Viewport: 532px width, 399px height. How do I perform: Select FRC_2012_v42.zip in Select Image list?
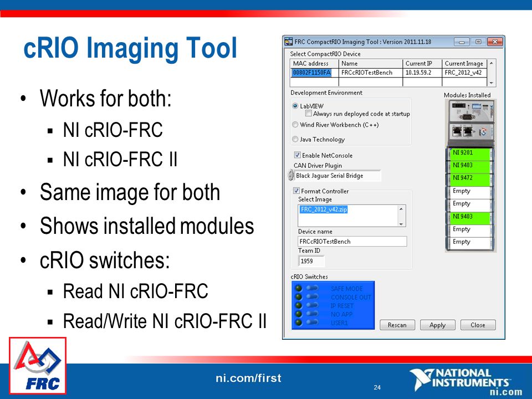tap(324, 209)
